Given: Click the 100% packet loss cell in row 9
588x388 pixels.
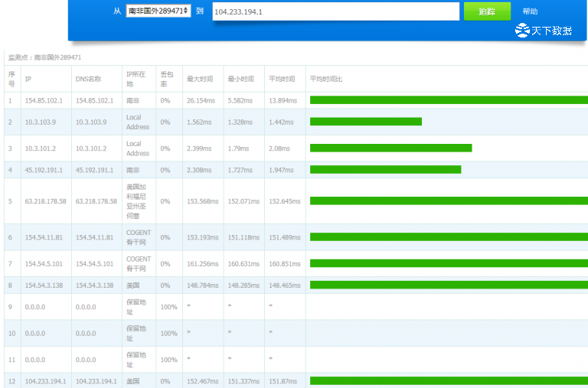Looking at the screenshot, I should pos(168,307).
